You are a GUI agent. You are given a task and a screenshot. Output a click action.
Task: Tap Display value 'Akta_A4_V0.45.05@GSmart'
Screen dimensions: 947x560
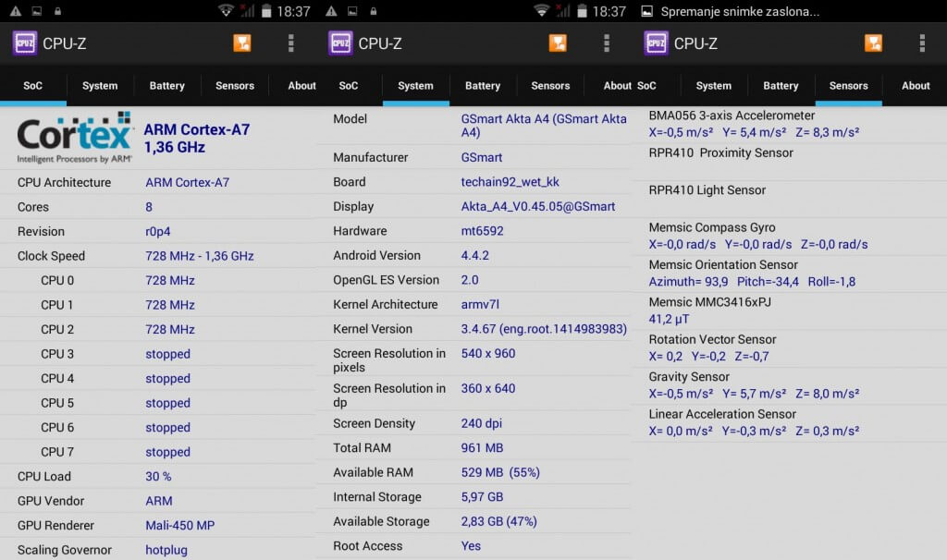(538, 206)
